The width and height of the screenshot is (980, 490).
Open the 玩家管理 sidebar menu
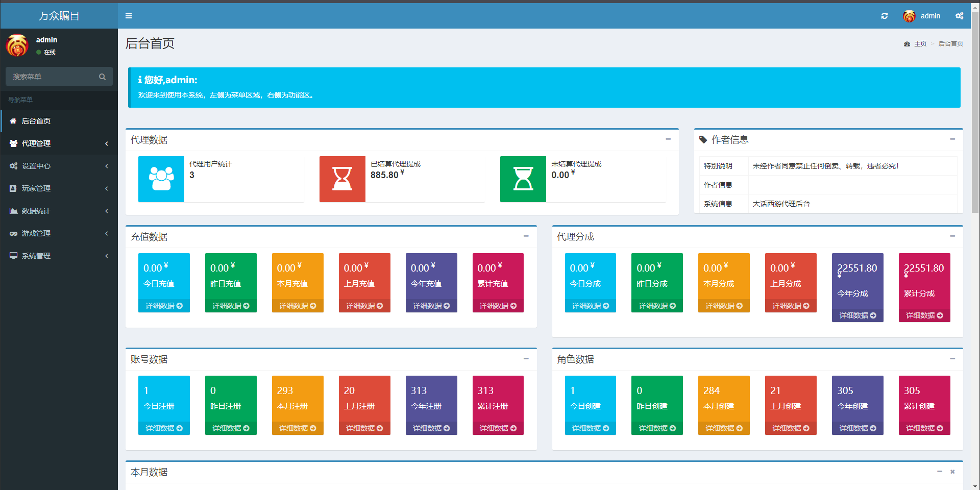pyautogui.click(x=59, y=188)
